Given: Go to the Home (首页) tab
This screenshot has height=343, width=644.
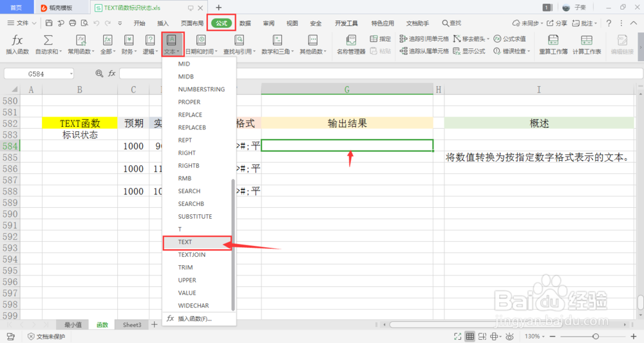Looking at the screenshot, I should pyautogui.click(x=16, y=8).
